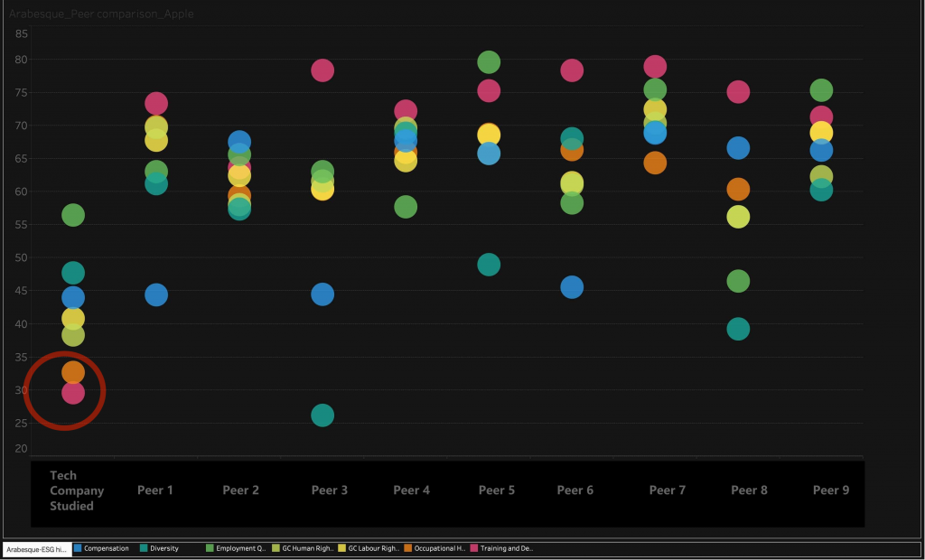
Task: Click the blue Compensation legend swatch
Action: point(78,548)
